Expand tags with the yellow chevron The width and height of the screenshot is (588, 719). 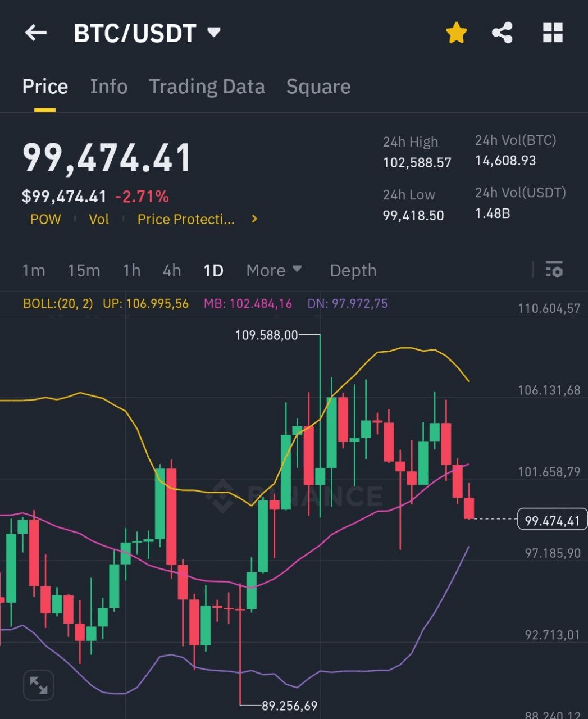[254, 219]
